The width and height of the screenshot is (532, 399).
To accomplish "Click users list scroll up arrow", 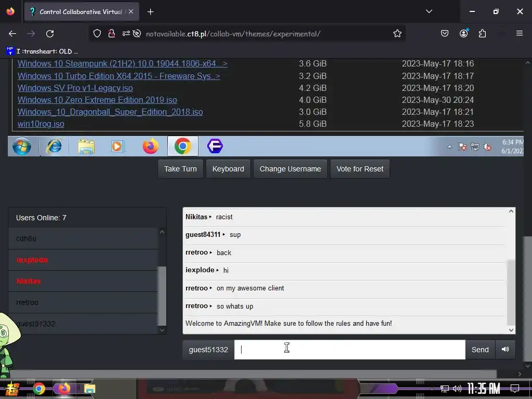I will [162, 232].
